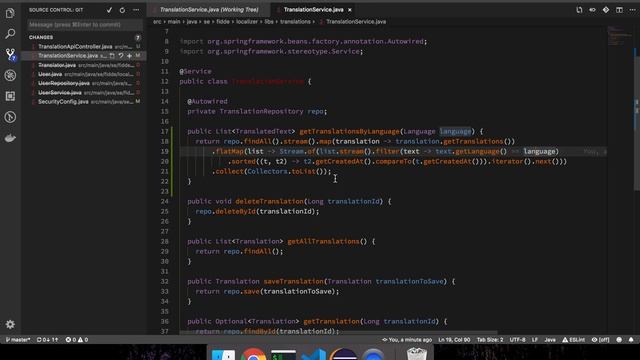640x360 pixels.
Task: Open source control more actions menu
Action: (x=136, y=10)
